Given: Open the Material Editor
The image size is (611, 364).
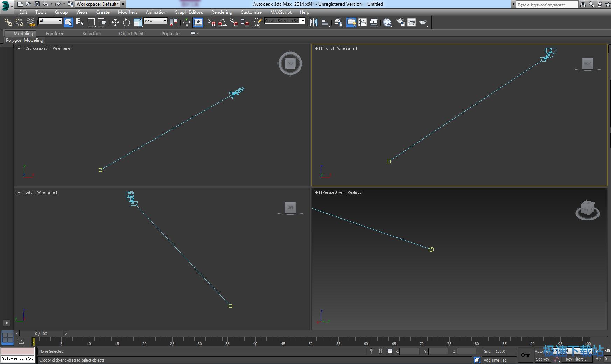Looking at the screenshot, I should click(387, 22).
